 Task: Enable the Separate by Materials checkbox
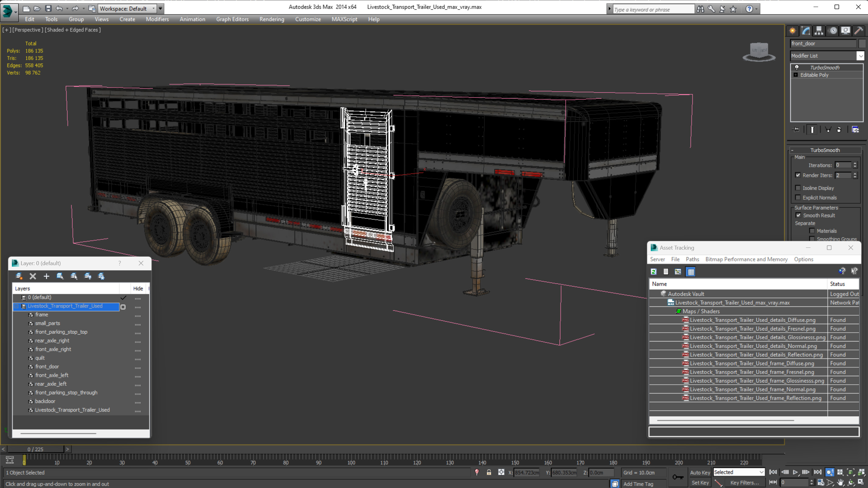812,231
